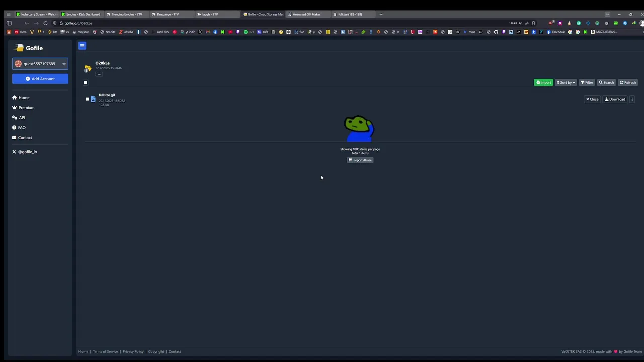
Task: Open the footer Home link
Action: pyautogui.click(x=83, y=351)
